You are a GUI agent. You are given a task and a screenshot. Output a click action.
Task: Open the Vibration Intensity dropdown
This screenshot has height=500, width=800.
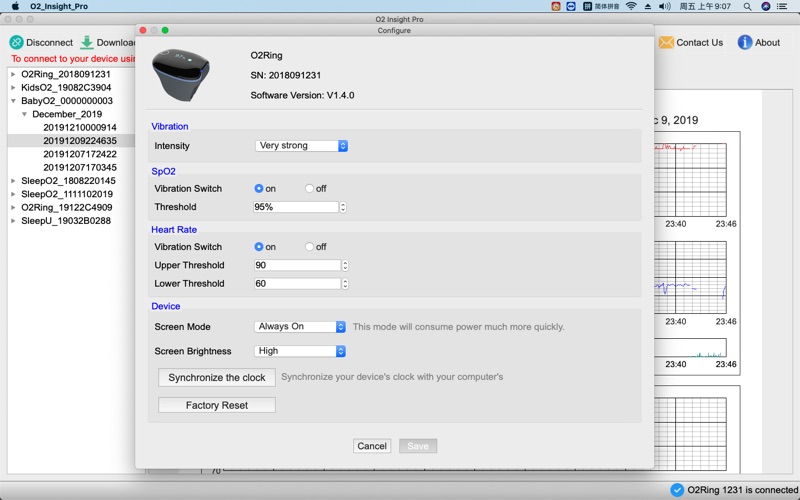301,145
